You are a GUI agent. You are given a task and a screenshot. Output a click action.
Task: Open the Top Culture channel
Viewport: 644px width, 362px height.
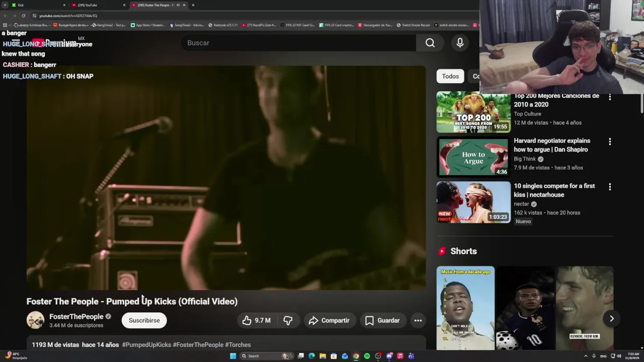click(527, 114)
